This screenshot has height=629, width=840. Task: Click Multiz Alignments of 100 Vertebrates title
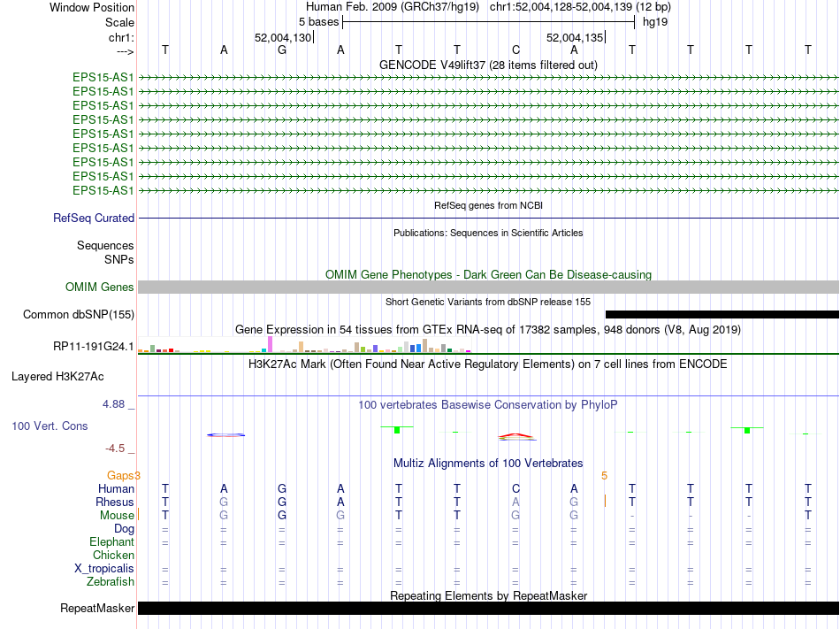(x=488, y=463)
